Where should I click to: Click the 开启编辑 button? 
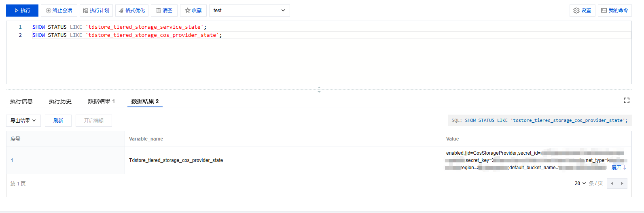94,121
